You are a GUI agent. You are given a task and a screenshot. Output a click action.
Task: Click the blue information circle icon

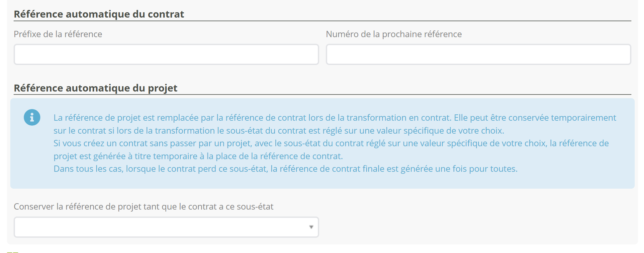click(32, 117)
